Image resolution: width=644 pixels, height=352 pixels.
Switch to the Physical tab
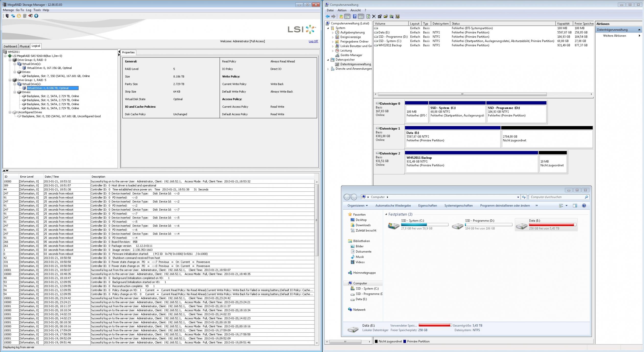(24, 46)
